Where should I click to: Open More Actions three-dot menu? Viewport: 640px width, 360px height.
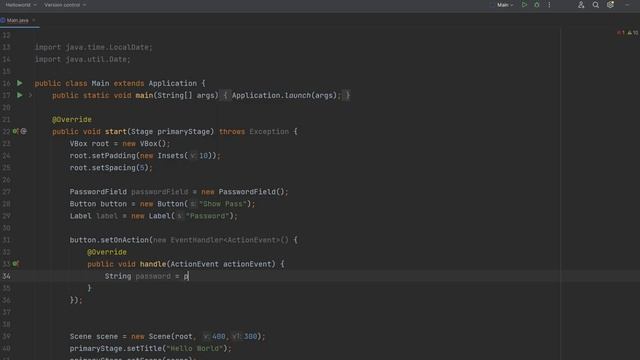(549, 5)
